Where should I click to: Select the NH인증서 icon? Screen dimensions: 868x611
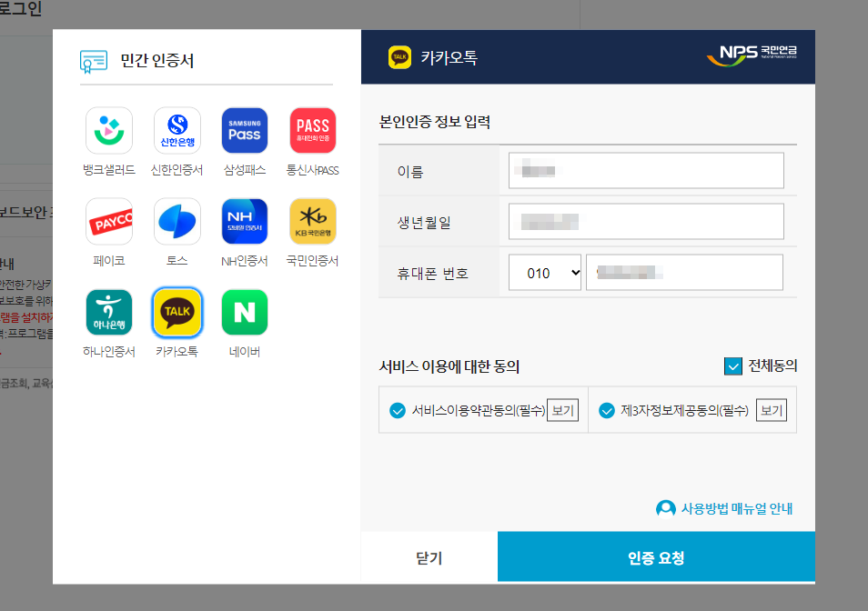[245, 221]
